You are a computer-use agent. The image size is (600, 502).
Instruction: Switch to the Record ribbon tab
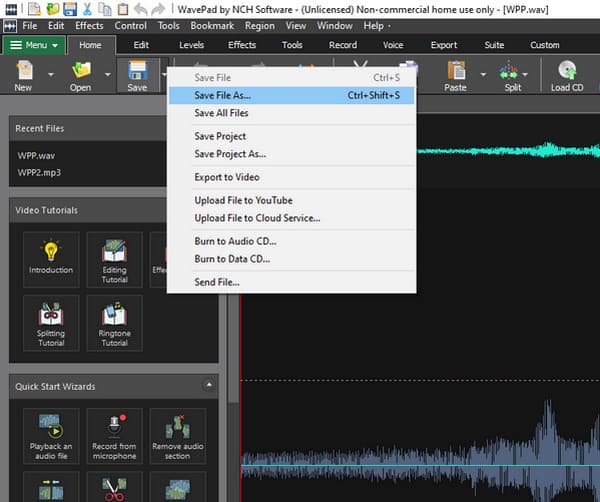click(343, 45)
